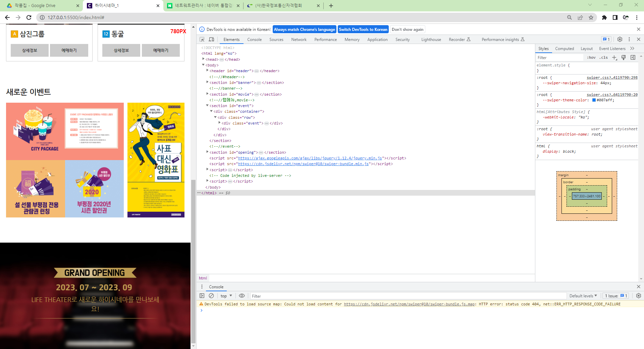
Task: Select the Event Listeners tab
Action: (612, 48)
